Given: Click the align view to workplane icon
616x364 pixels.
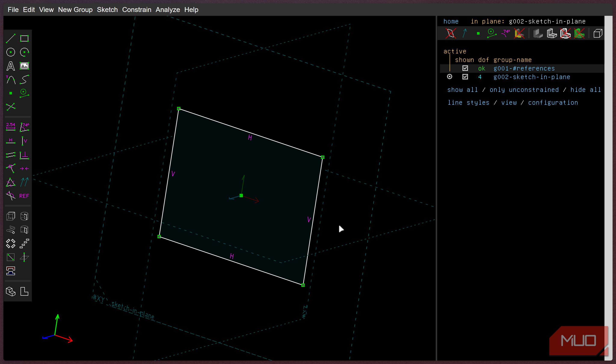Looking at the screenshot, I should click(x=24, y=292).
